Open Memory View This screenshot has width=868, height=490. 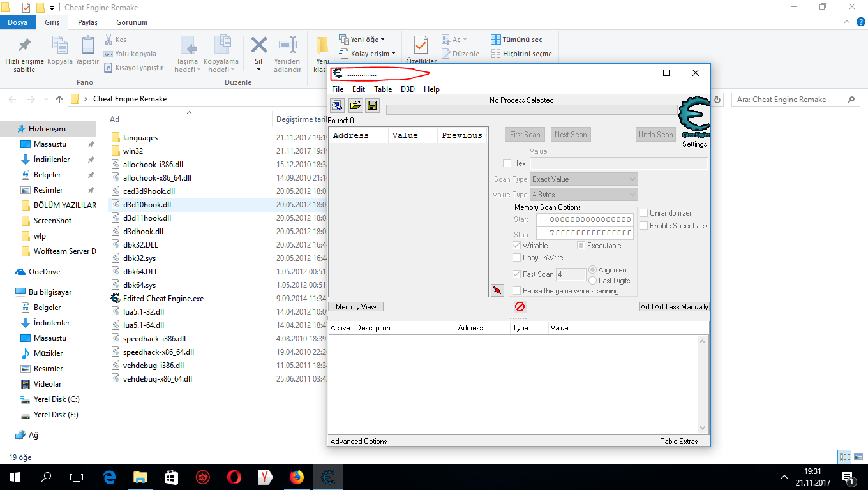pyautogui.click(x=356, y=307)
